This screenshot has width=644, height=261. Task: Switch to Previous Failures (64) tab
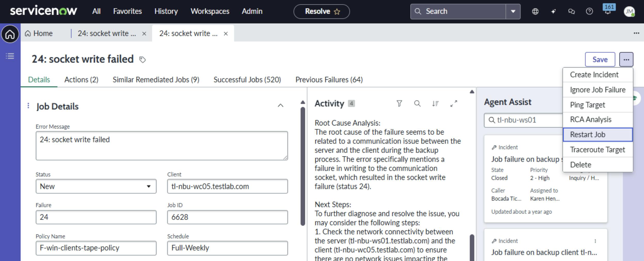[x=329, y=80]
